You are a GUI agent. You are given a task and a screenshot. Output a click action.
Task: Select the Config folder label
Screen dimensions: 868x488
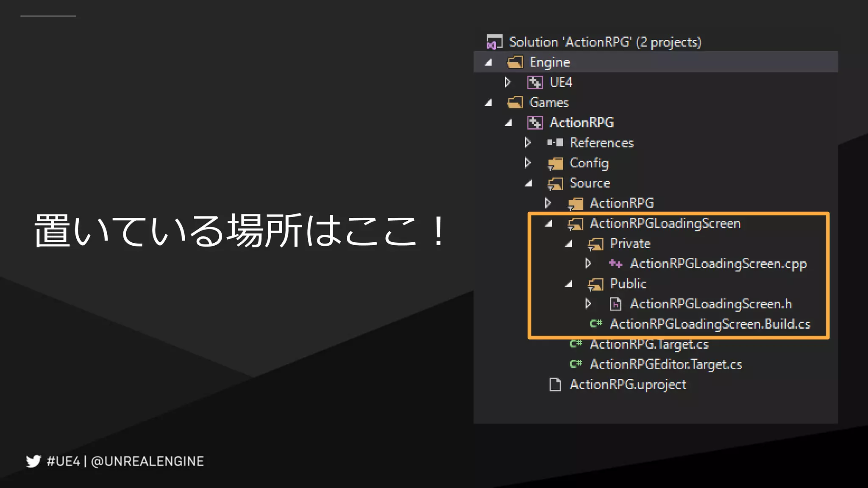589,164
